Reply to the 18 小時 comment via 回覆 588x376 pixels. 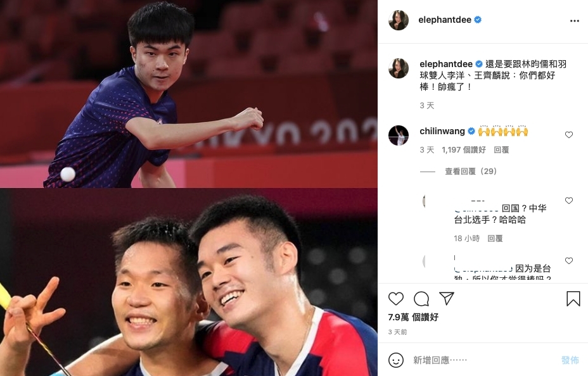pos(495,239)
